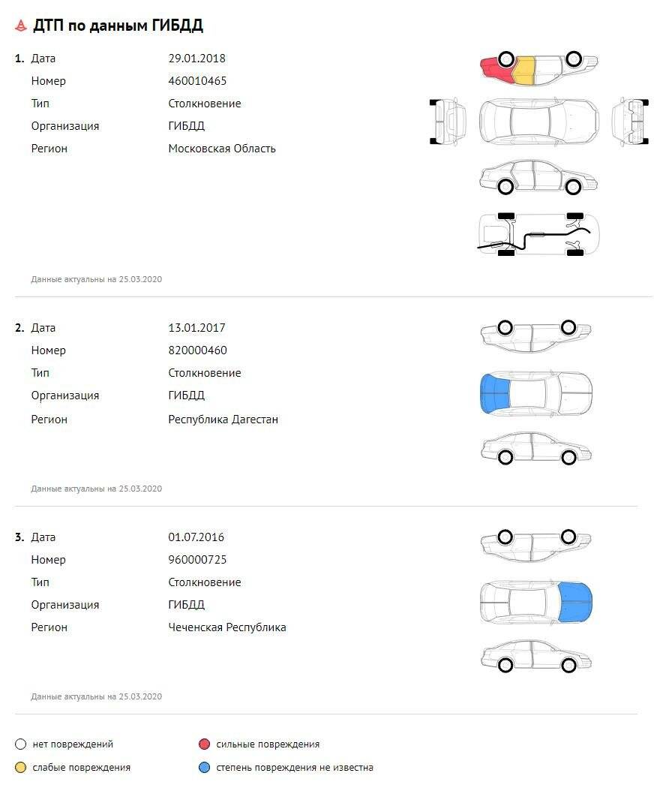Click the top-view car diagram of accident 1

[538, 119]
